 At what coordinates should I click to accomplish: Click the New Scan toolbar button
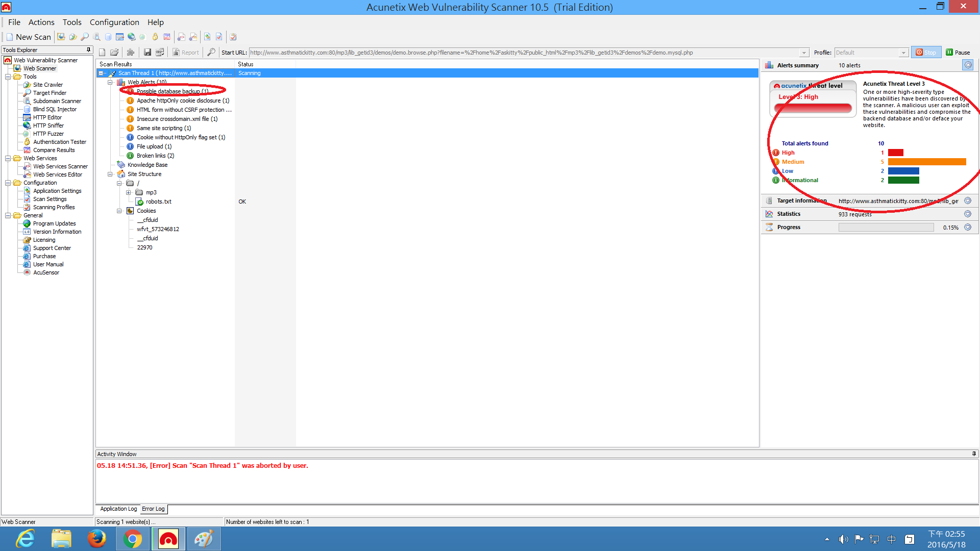29,37
